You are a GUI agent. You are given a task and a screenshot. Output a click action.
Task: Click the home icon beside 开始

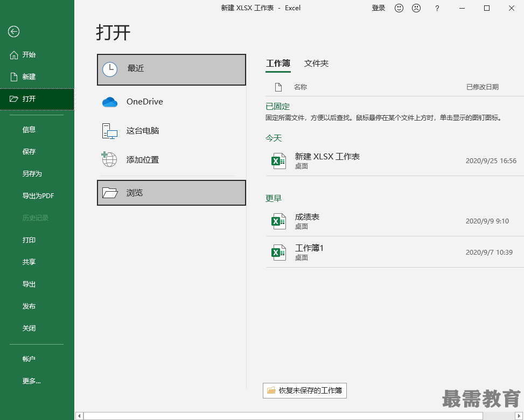coord(13,55)
